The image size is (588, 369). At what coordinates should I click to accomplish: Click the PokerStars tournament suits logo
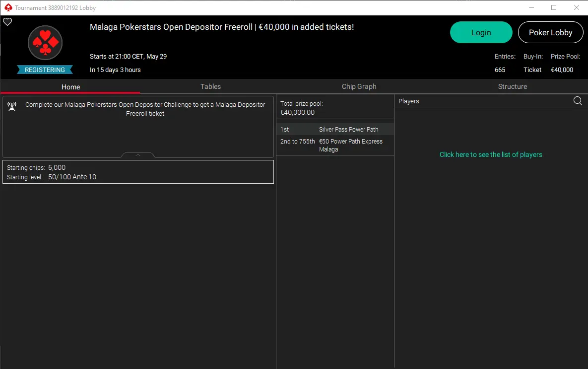(x=45, y=42)
